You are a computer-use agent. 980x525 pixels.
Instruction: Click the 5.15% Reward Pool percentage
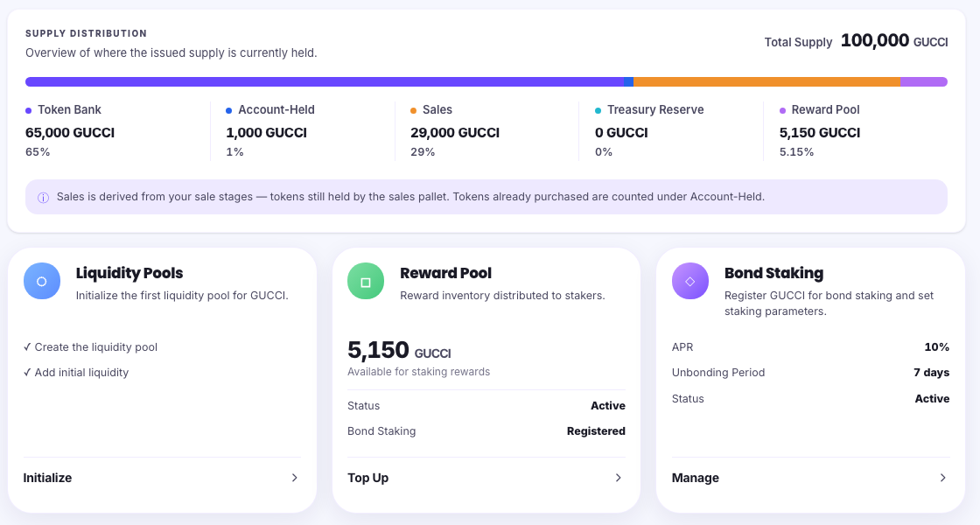(796, 152)
